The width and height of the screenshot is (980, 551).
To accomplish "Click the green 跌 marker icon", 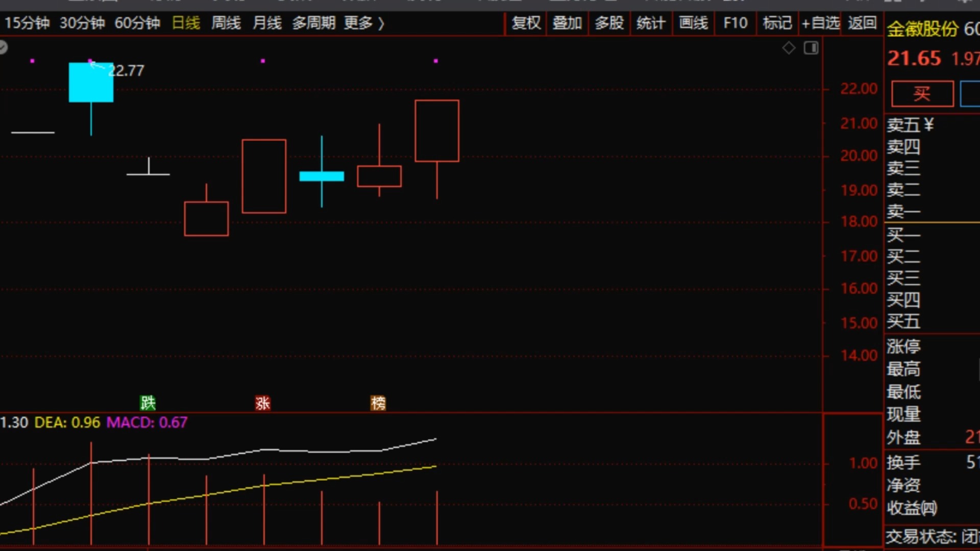I will (x=148, y=403).
